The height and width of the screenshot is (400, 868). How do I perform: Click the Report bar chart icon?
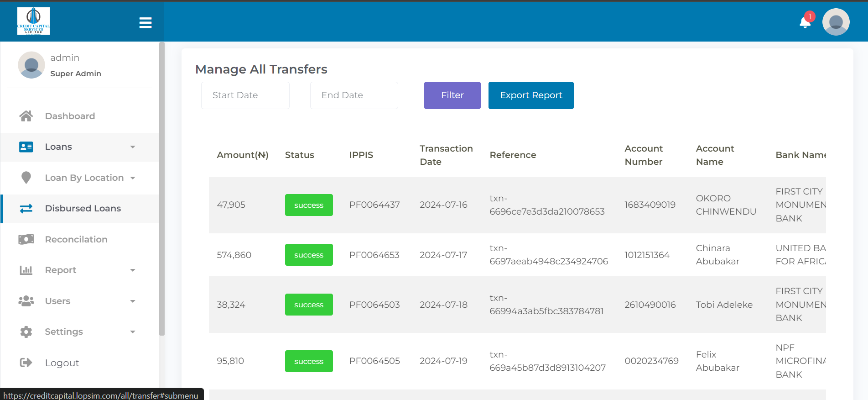coord(26,270)
